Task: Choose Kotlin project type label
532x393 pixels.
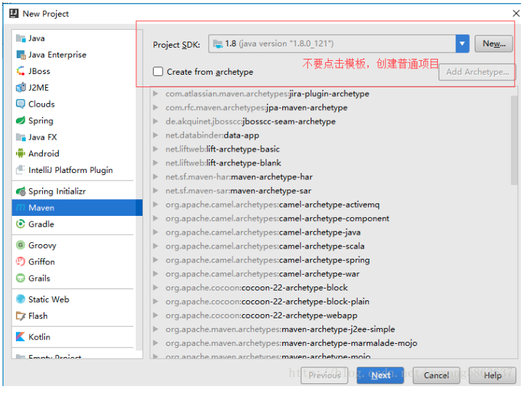Action: (x=39, y=337)
